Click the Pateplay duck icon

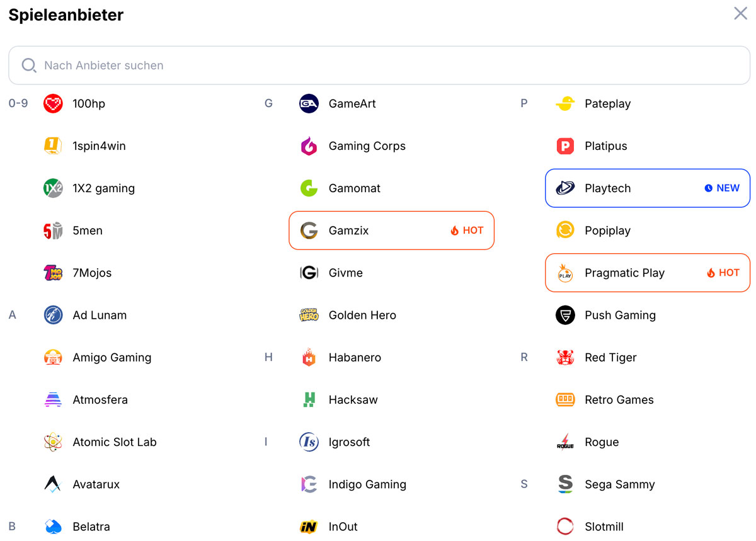click(565, 103)
